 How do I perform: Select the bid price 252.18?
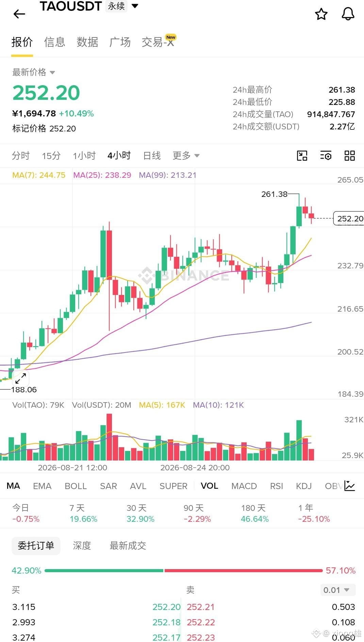[x=167, y=622]
